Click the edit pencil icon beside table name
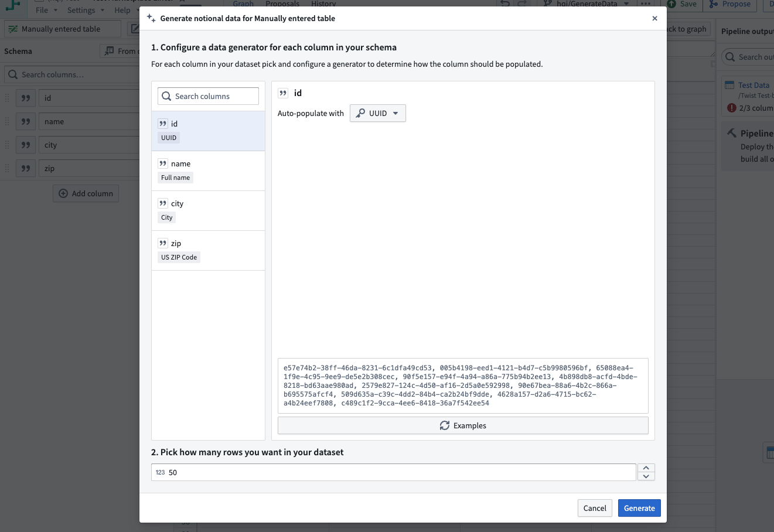This screenshot has height=532, width=774. [x=135, y=29]
